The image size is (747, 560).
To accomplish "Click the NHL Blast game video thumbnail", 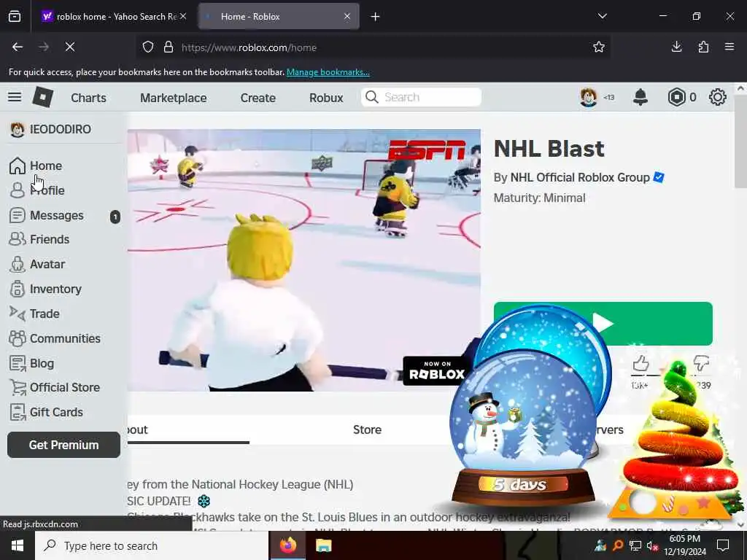I will [304, 260].
